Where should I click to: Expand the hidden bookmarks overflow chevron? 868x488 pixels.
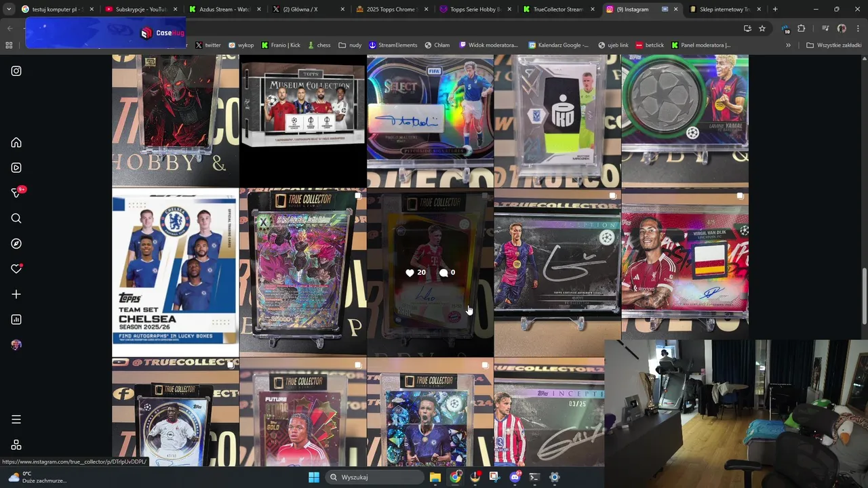pyautogui.click(x=788, y=45)
